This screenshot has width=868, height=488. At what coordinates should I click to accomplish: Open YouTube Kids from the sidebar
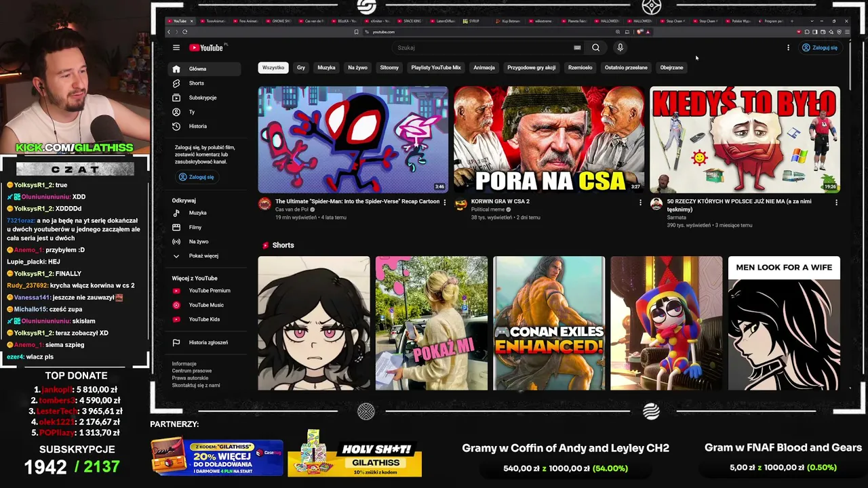(204, 319)
